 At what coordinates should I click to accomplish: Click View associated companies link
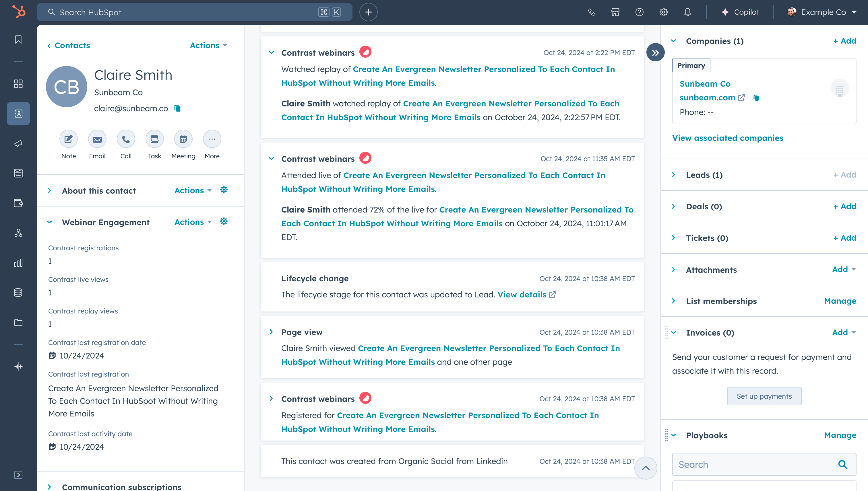coord(727,138)
